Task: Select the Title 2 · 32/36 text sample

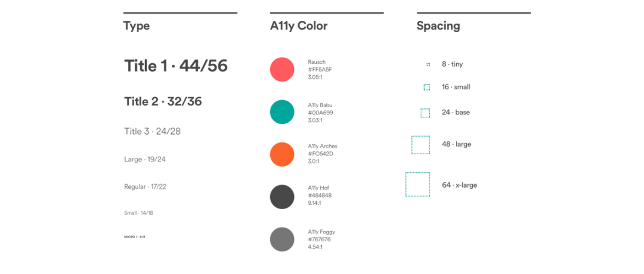Action: pos(163,101)
